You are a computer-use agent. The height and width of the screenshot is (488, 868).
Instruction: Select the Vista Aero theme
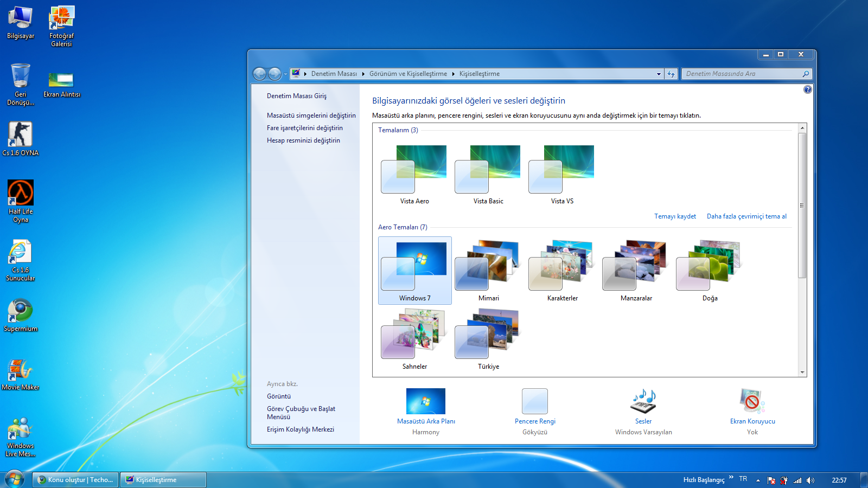tap(414, 175)
